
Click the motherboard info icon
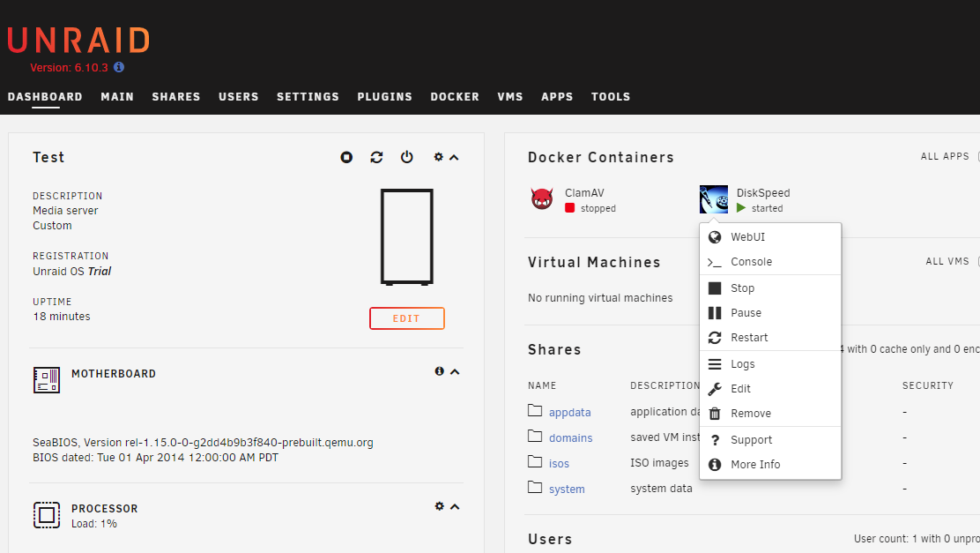click(x=440, y=371)
